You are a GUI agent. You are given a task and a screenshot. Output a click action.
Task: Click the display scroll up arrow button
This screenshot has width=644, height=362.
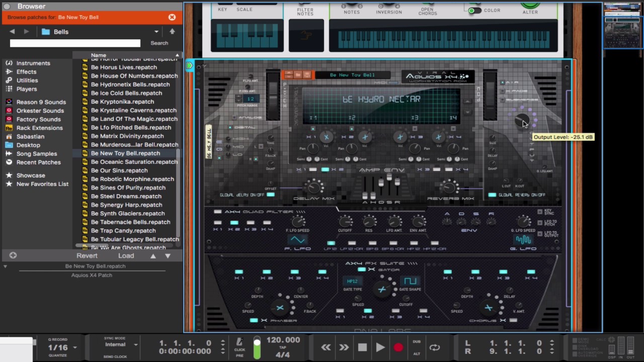(467, 102)
